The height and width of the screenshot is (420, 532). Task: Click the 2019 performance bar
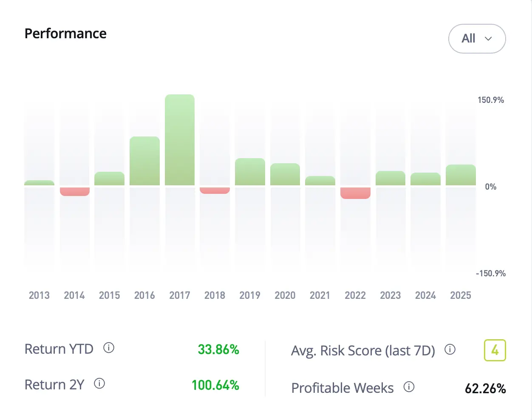point(250,172)
